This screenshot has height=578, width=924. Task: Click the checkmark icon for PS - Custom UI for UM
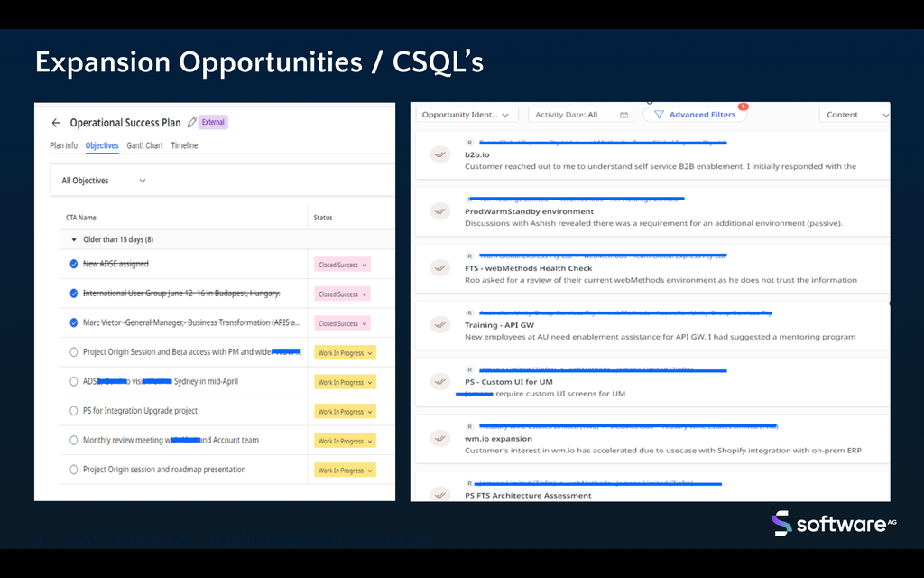point(439,382)
